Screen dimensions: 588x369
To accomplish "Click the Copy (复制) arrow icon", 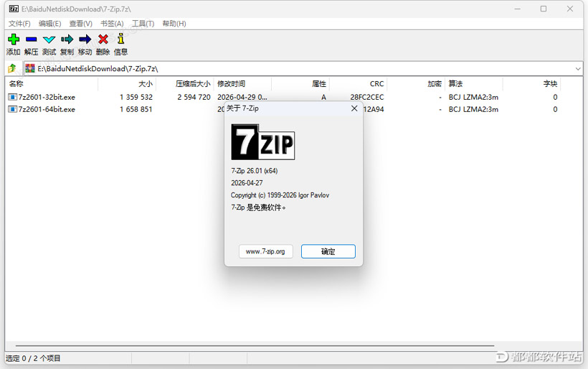I will (67, 39).
